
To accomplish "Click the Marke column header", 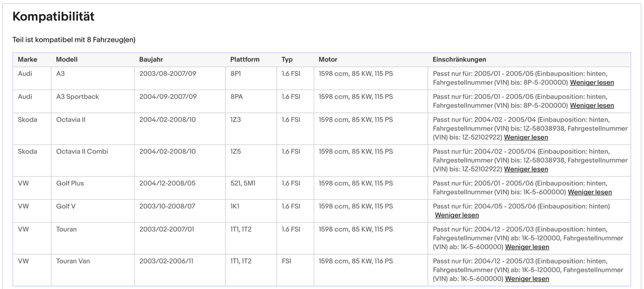I will (x=28, y=59).
